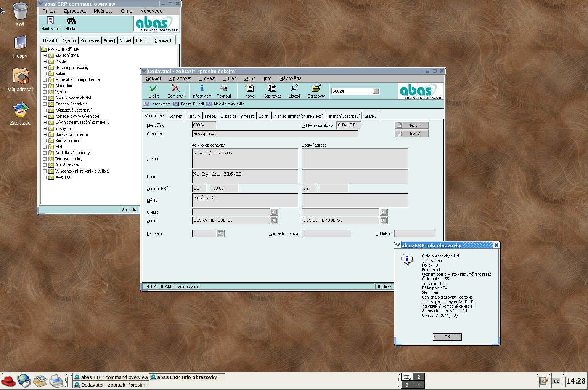Click the Zpracovat open-folder toolbar icon
588x390 pixels.
point(316,89)
